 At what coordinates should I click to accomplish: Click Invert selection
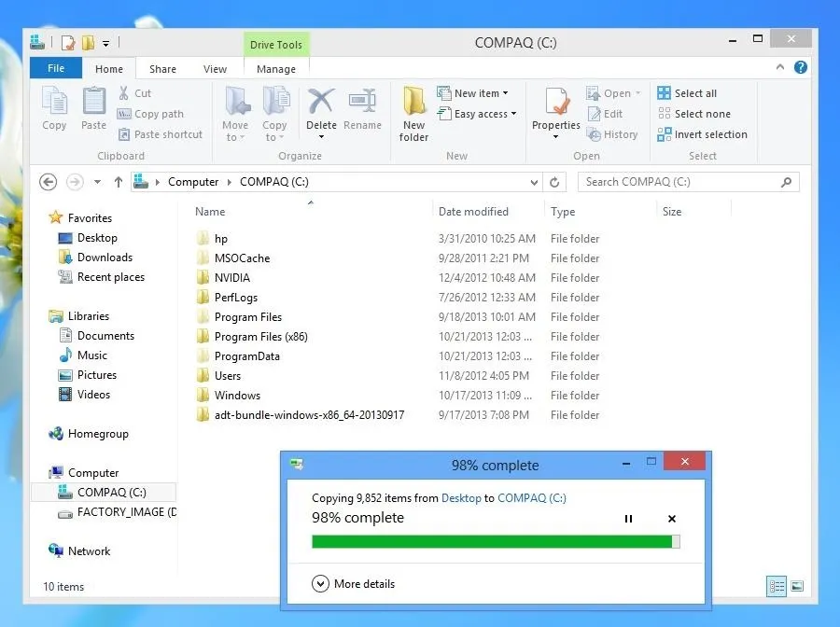click(702, 134)
